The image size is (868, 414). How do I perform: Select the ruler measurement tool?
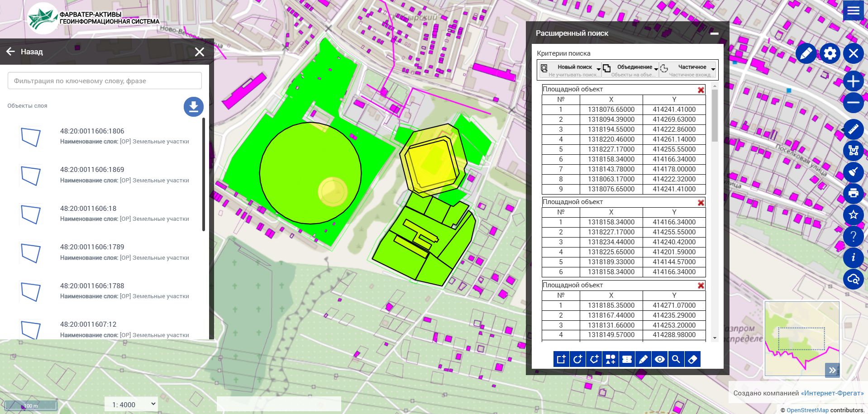tap(853, 129)
